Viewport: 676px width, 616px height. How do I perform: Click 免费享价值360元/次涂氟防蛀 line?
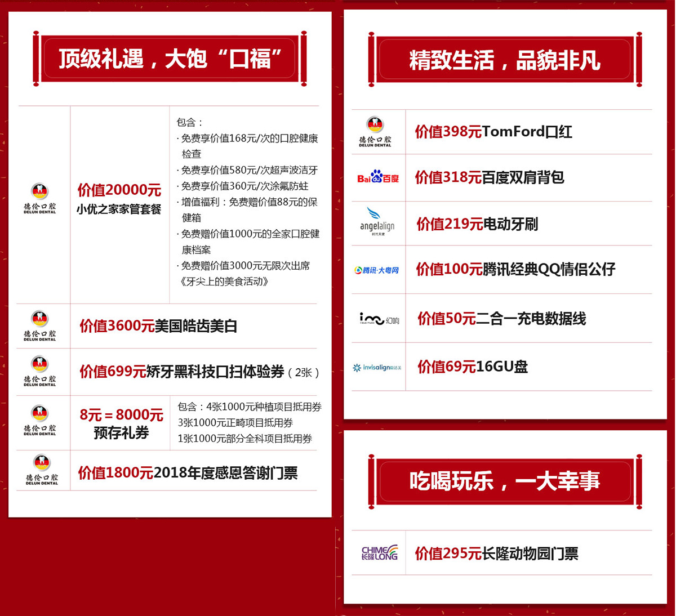pos(242,186)
